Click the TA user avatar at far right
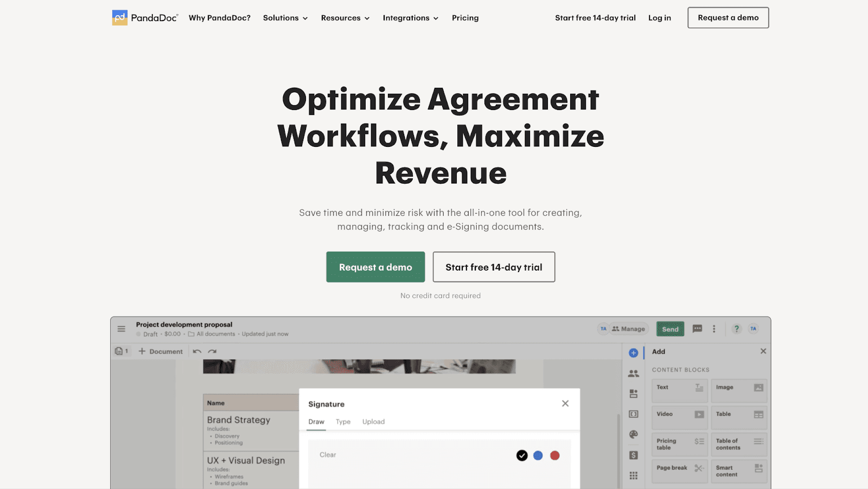The height and width of the screenshot is (489, 868). pyautogui.click(x=753, y=329)
